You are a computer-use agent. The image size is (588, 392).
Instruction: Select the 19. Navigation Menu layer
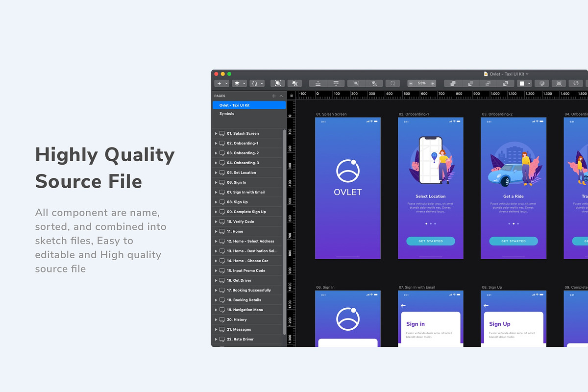click(247, 310)
